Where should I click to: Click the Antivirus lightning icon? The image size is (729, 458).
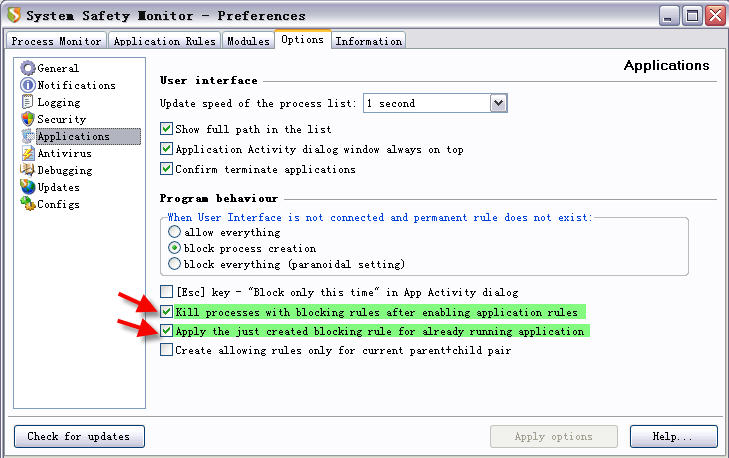point(28,153)
